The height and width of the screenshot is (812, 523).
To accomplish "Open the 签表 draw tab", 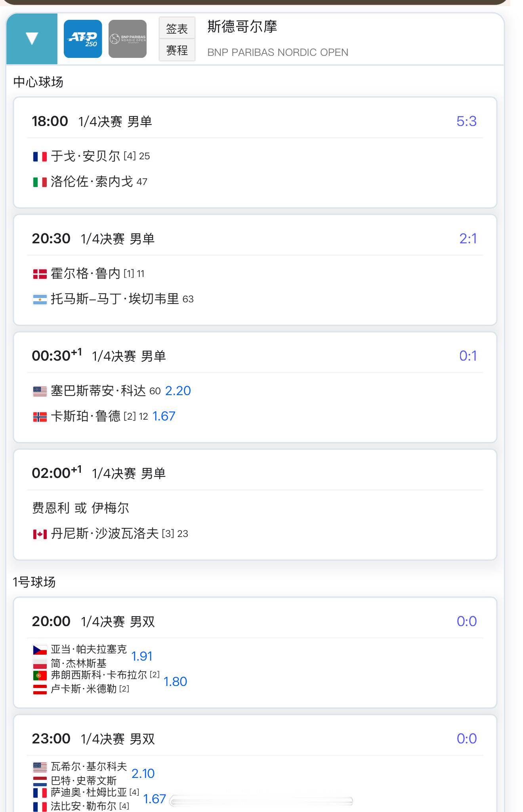I will click(177, 28).
